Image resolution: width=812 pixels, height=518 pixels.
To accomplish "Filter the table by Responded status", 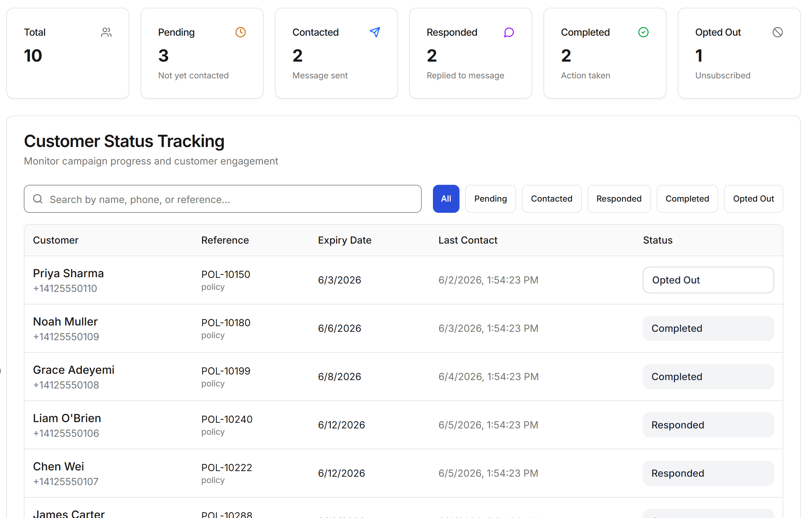I will tap(619, 199).
